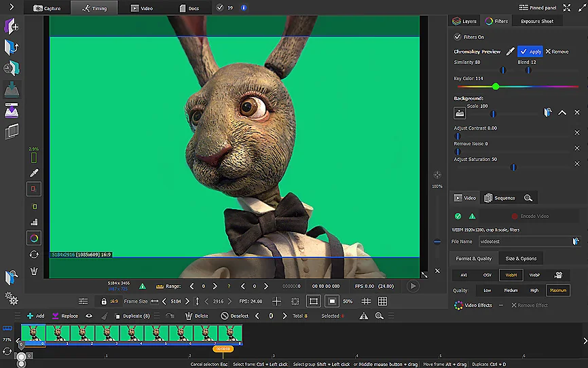The width and height of the screenshot is (588, 368).
Task: Click the grid overlay icon
Action: click(x=382, y=301)
